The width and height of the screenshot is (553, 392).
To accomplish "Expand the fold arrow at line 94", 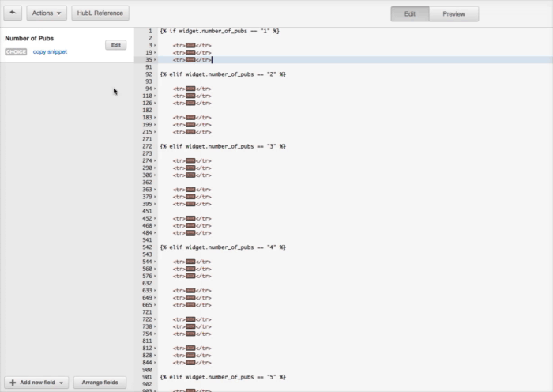I will pyautogui.click(x=155, y=89).
